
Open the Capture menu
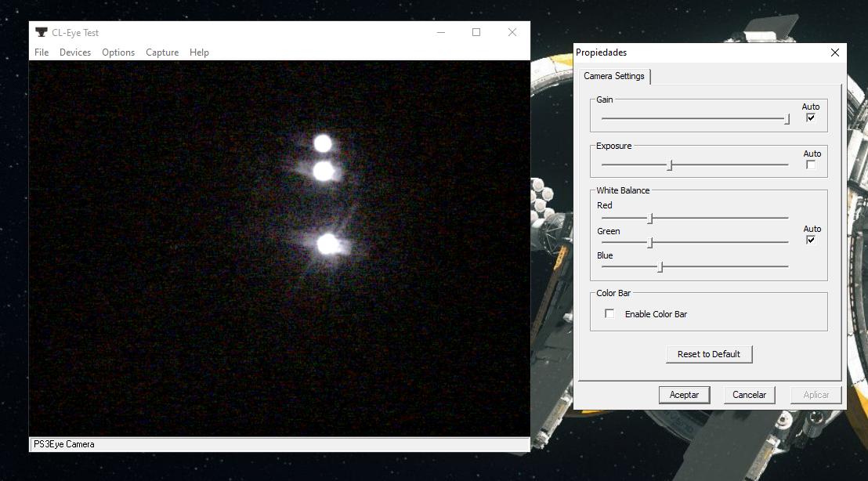tap(162, 52)
